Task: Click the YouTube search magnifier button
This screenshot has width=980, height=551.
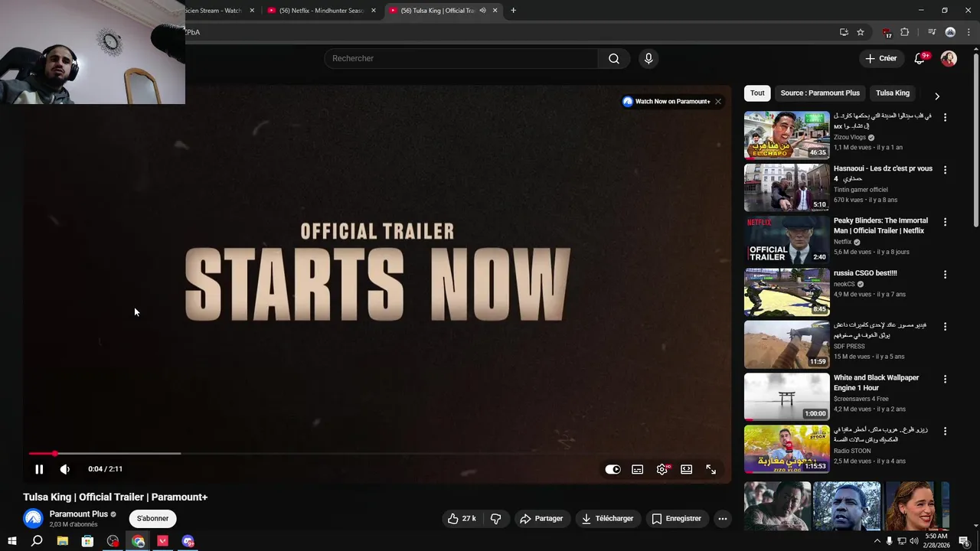Action: (614, 59)
